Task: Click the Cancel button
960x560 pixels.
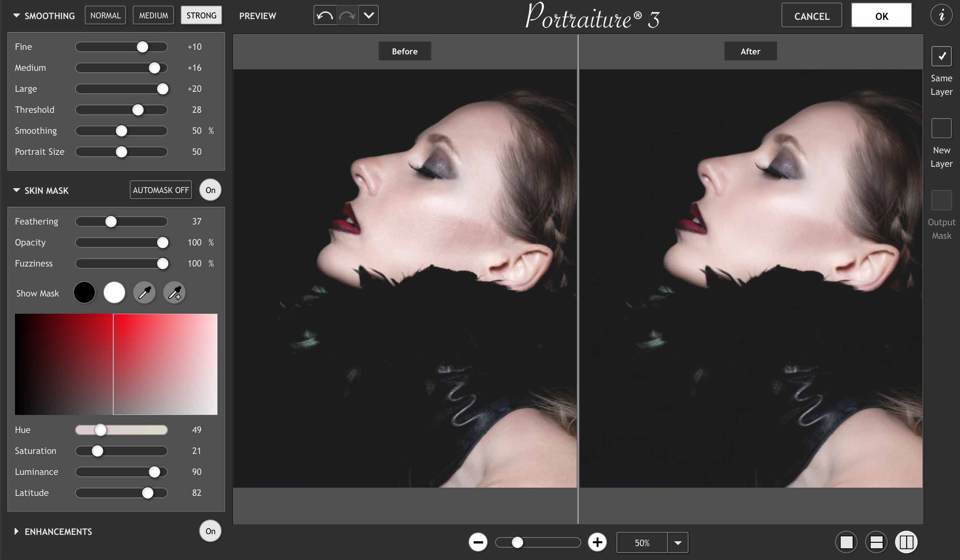Action: pyautogui.click(x=811, y=15)
